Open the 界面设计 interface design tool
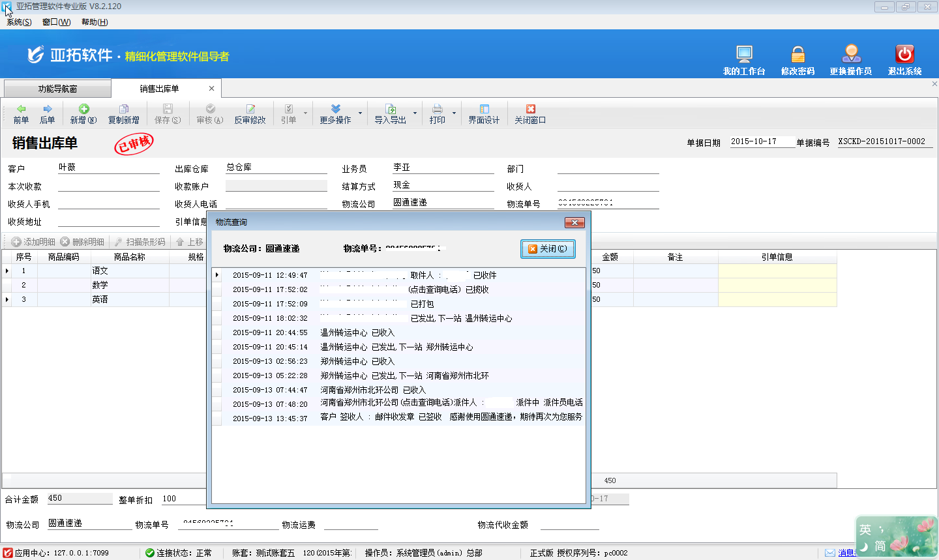The image size is (939, 560). tap(483, 113)
